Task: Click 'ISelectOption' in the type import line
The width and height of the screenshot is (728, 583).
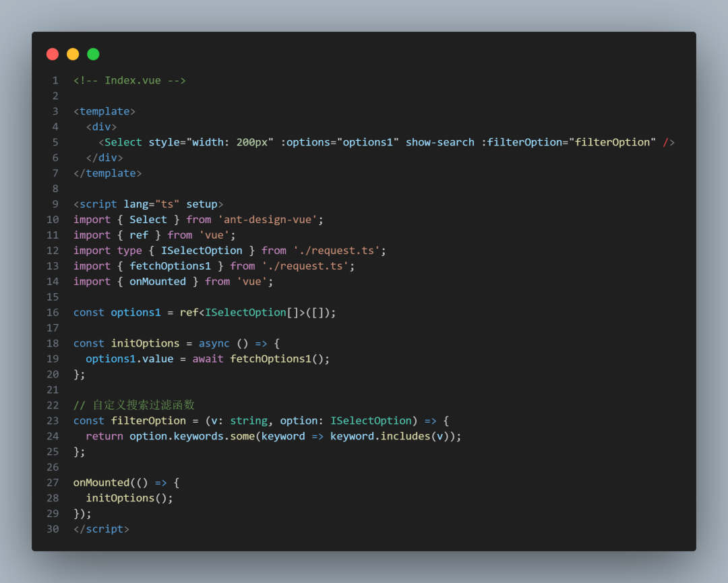Action: point(202,251)
